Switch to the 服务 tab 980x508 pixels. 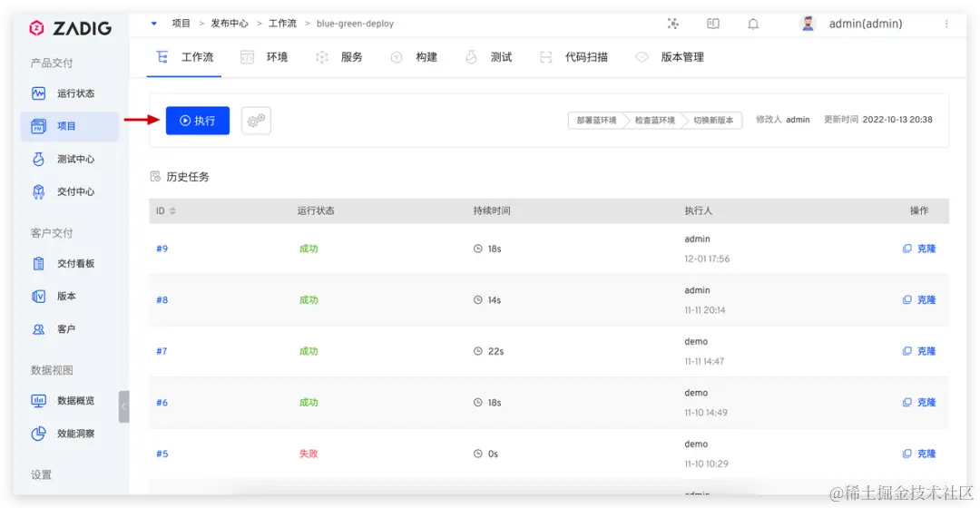[339, 57]
